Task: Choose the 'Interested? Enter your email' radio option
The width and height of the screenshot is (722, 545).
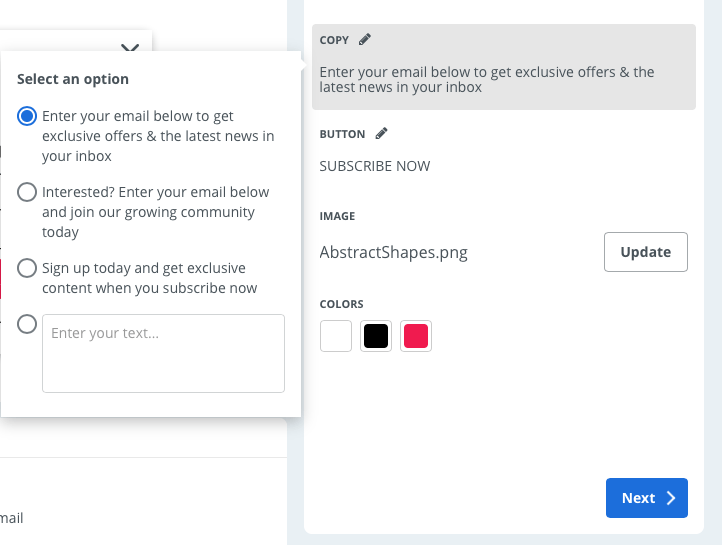Action: [x=27, y=192]
